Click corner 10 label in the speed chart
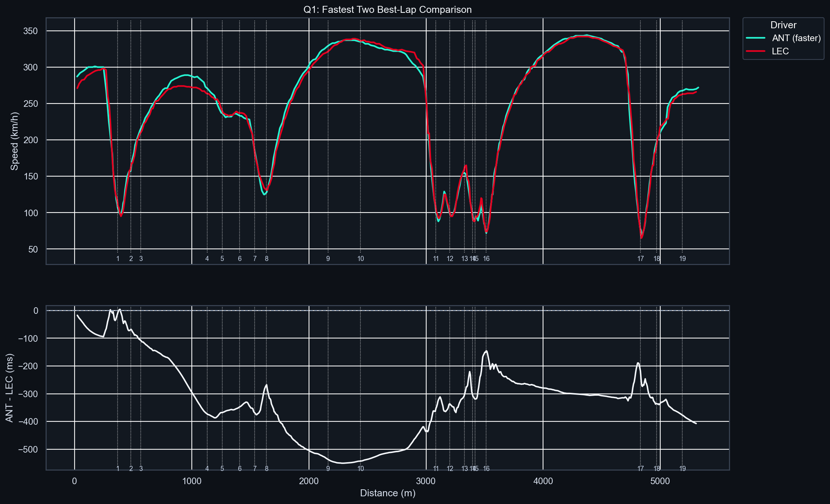This screenshot has height=504, width=830. [x=361, y=259]
